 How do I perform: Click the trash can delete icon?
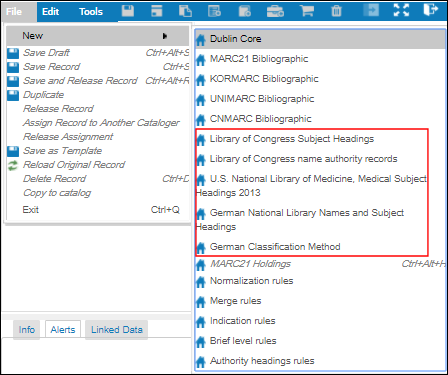tap(336, 11)
